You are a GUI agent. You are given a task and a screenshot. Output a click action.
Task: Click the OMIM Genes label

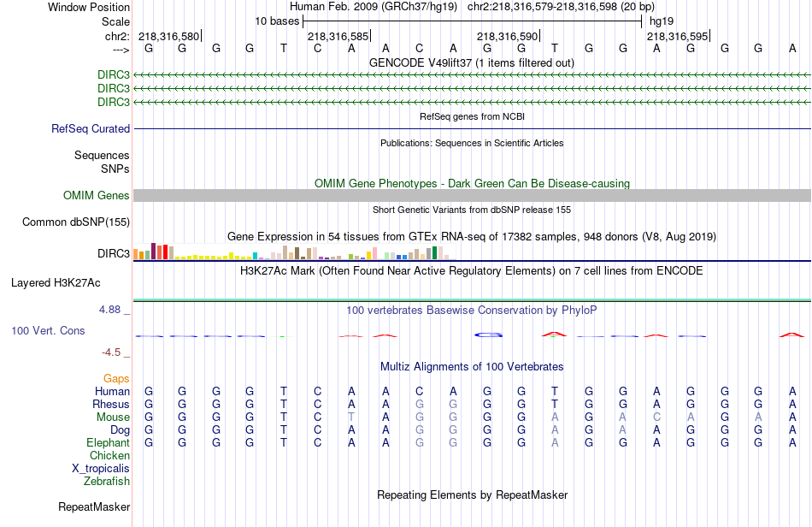(x=97, y=195)
